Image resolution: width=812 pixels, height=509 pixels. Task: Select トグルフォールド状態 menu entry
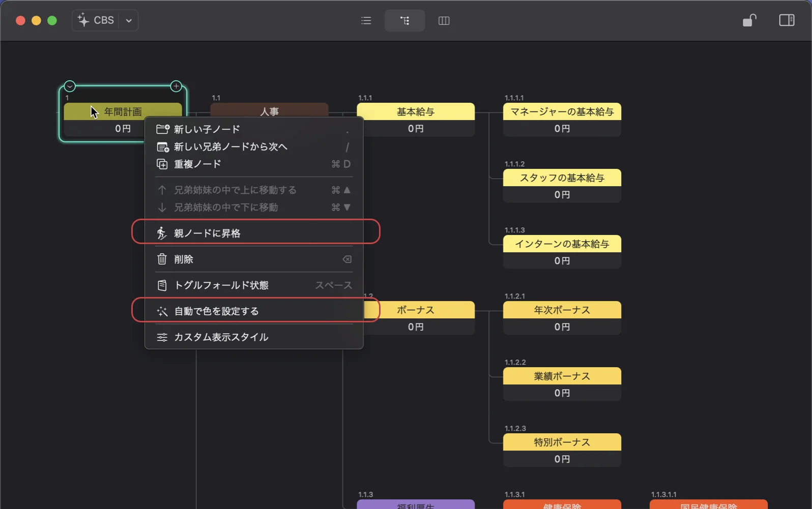pyautogui.click(x=254, y=285)
